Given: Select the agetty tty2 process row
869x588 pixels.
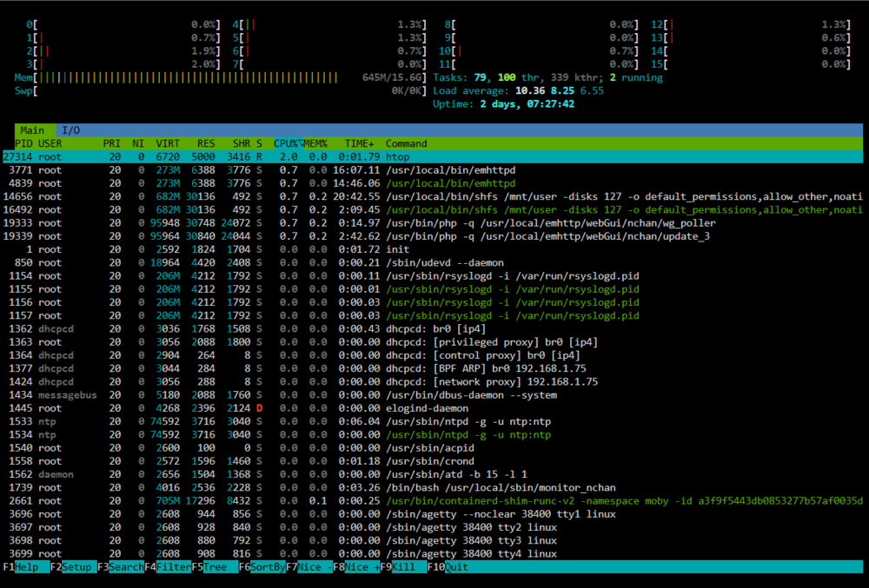Looking at the screenshot, I should [x=432, y=528].
